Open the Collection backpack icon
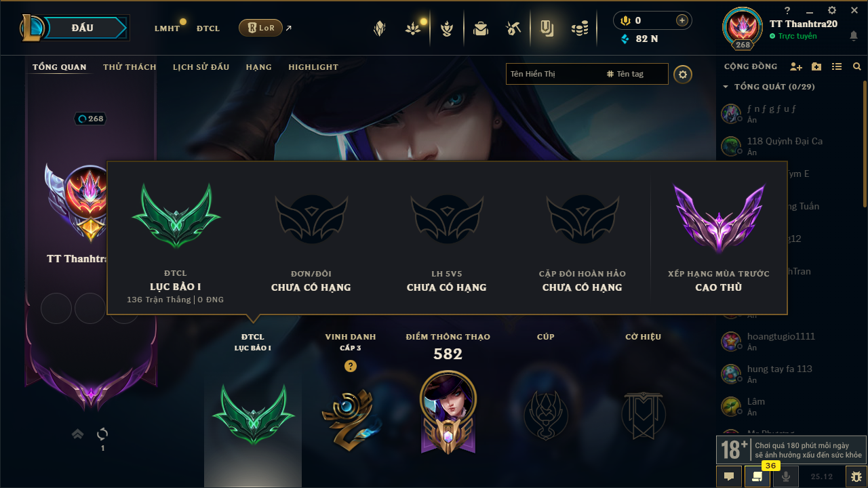Screen dimensions: 868x488 click(x=481, y=28)
